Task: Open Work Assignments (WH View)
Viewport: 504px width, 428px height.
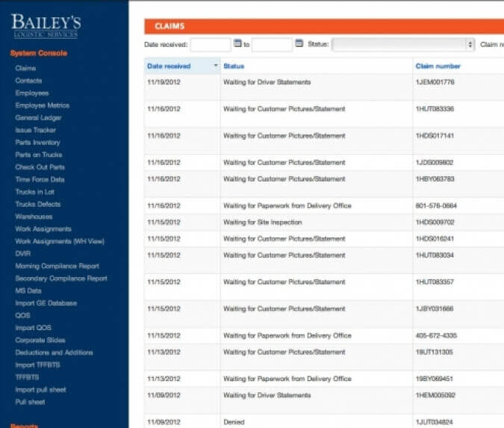Action: (x=60, y=241)
